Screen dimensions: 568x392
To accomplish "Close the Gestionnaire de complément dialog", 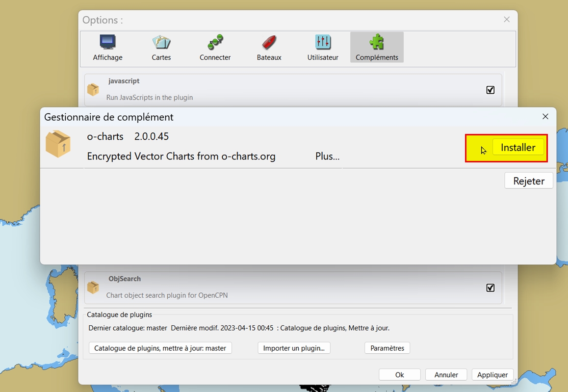I will point(545,117).
